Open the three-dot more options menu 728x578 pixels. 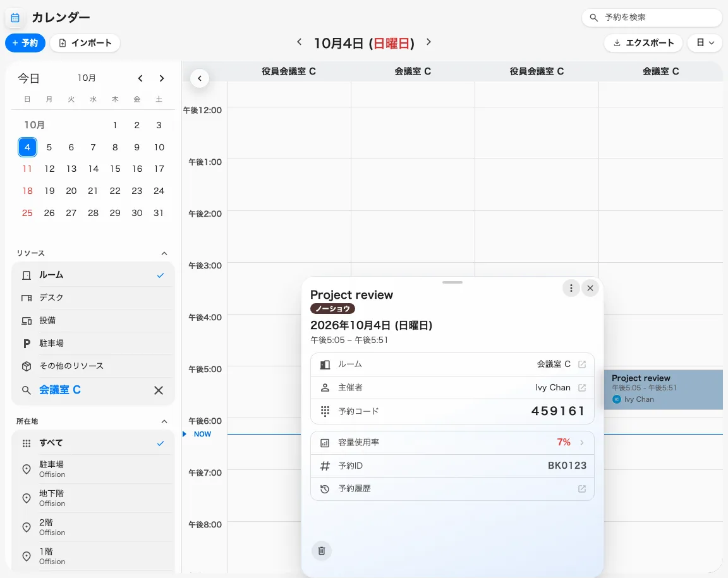click(571, 288)
